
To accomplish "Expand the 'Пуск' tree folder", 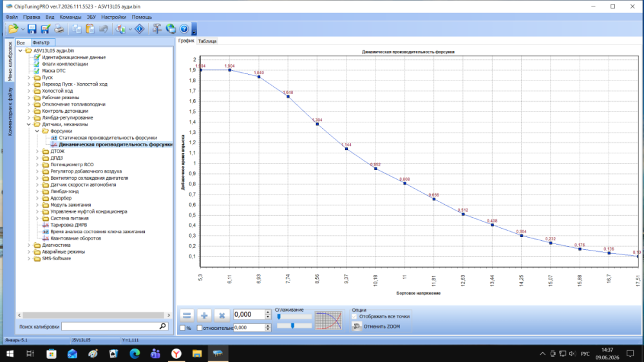I will tap(29, 77).
